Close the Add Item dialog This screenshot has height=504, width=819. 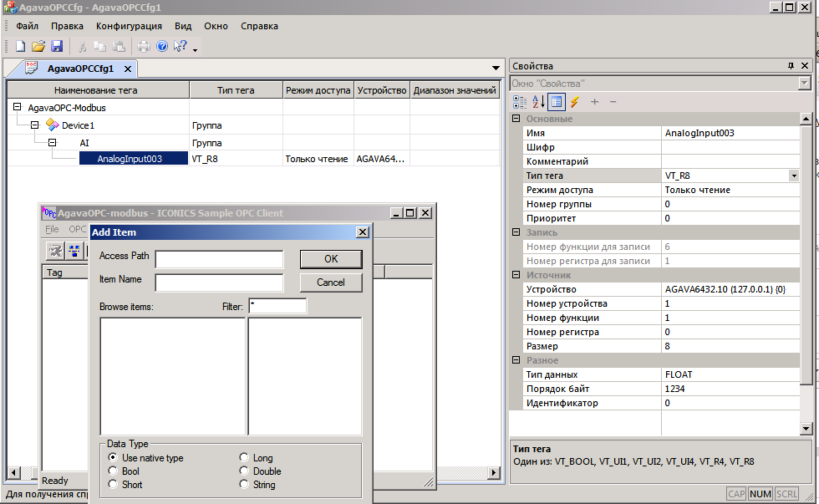(363, 232)
